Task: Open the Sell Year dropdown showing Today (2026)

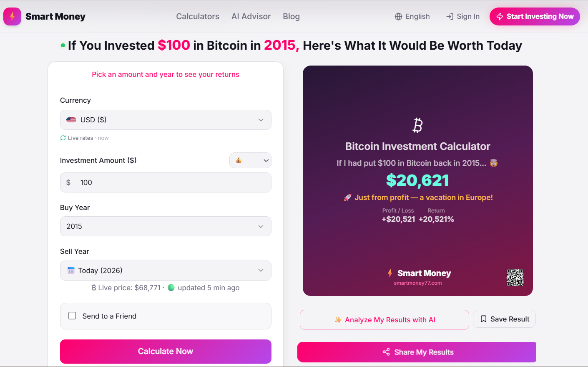Action: pos(166,271)
